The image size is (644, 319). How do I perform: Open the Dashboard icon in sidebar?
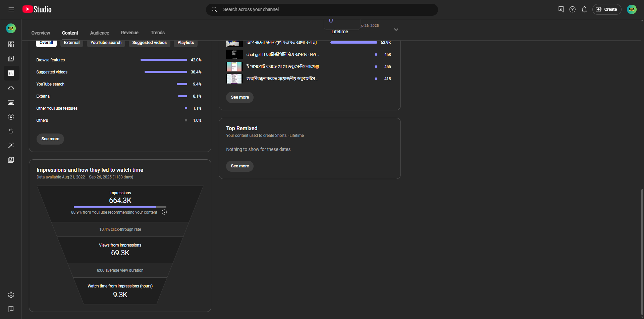pos(11,44)
